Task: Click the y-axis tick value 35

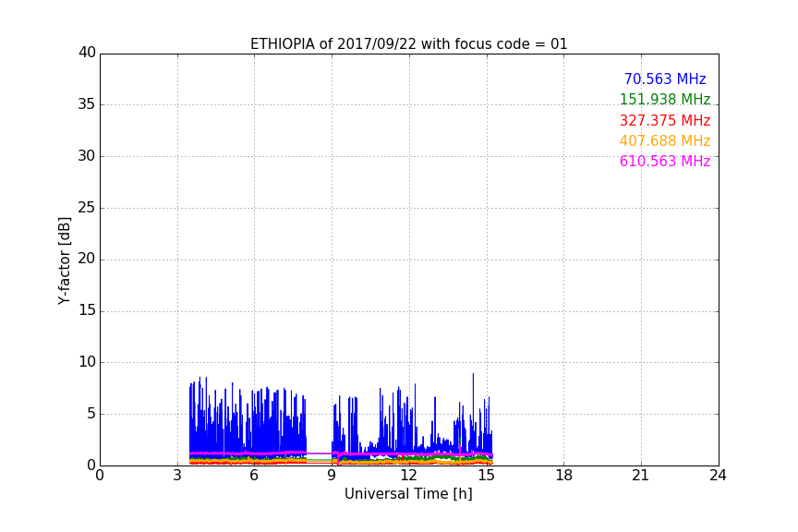Action: click(x=87, y=104)
